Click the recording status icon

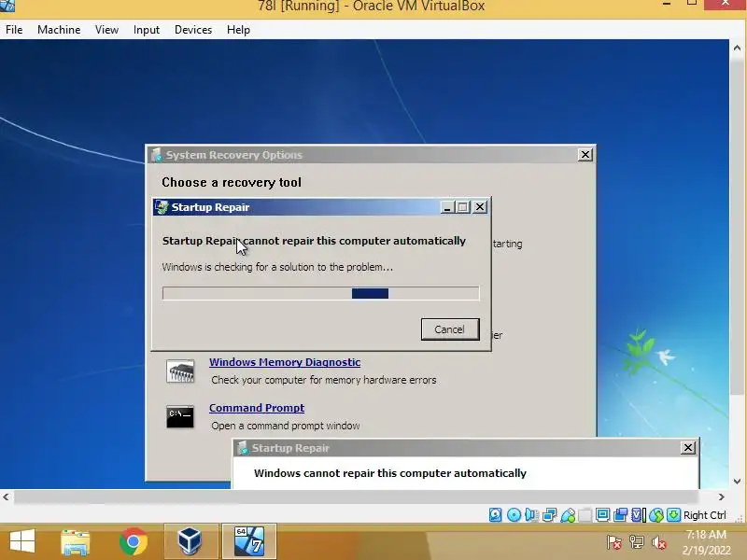pyautogui.click(x=620, y=515)
